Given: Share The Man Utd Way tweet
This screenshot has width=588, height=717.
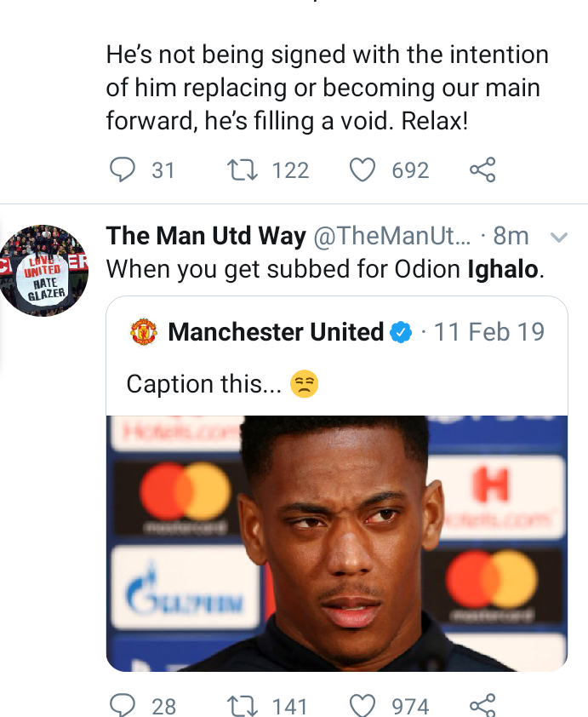Looking at the screenshot, I should point(482,705).
